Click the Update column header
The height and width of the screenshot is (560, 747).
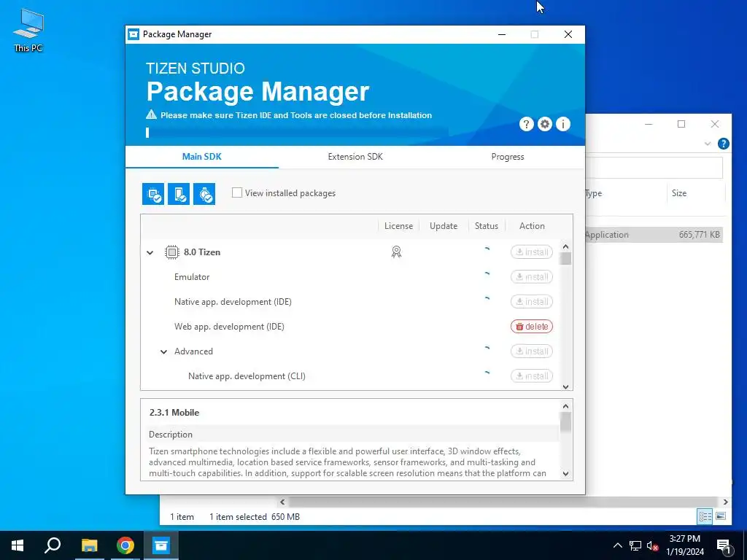[x=444, y=226]
